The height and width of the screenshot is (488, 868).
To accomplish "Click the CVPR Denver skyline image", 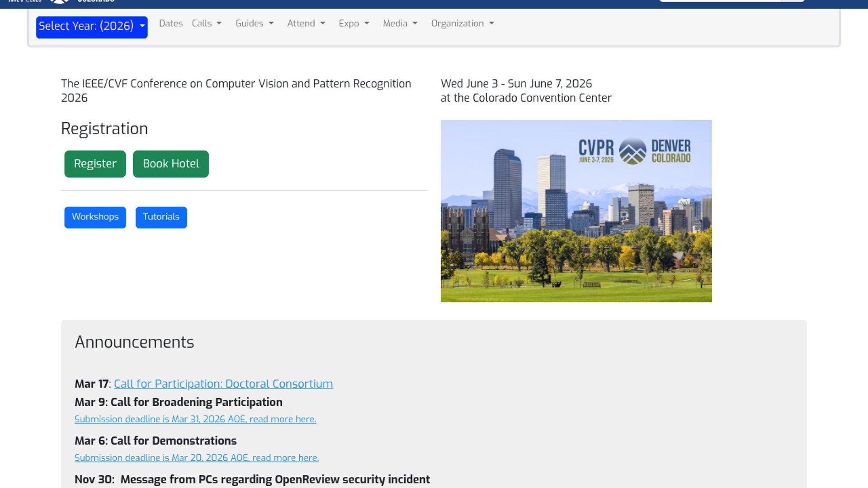I will [x=576, y=226].
